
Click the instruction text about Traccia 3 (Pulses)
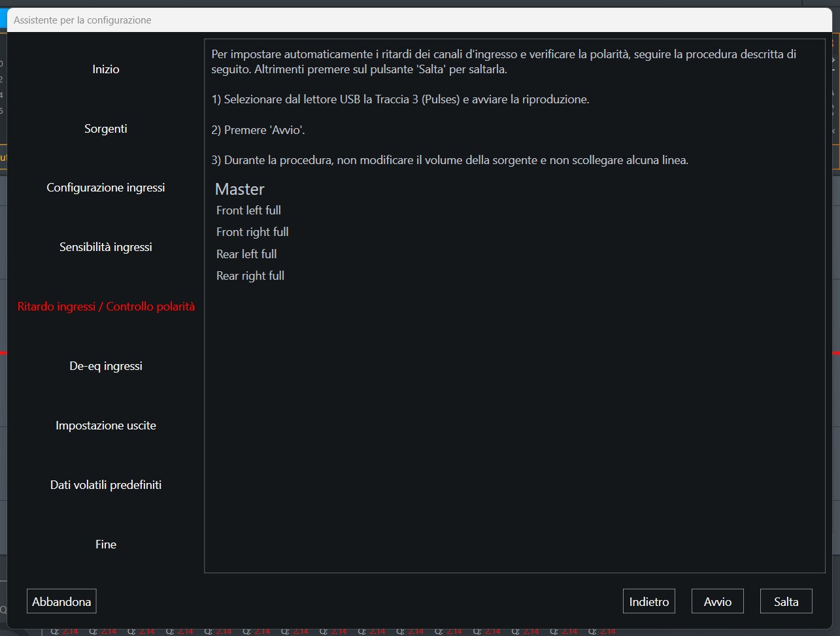tap(400, 100)
